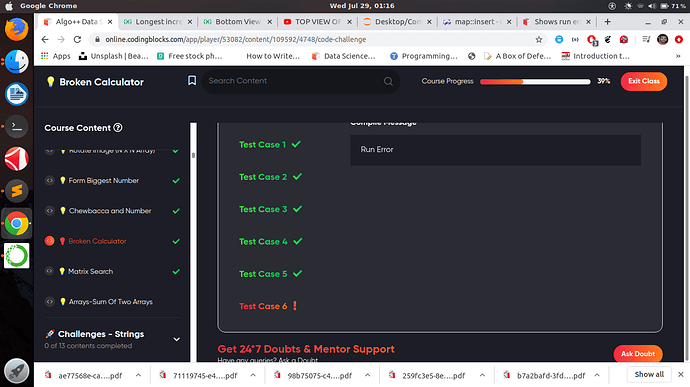Click the Course Progress bar
Image resolution: width=690 pixels, height=387 pixels.
[x=535, y=81]
